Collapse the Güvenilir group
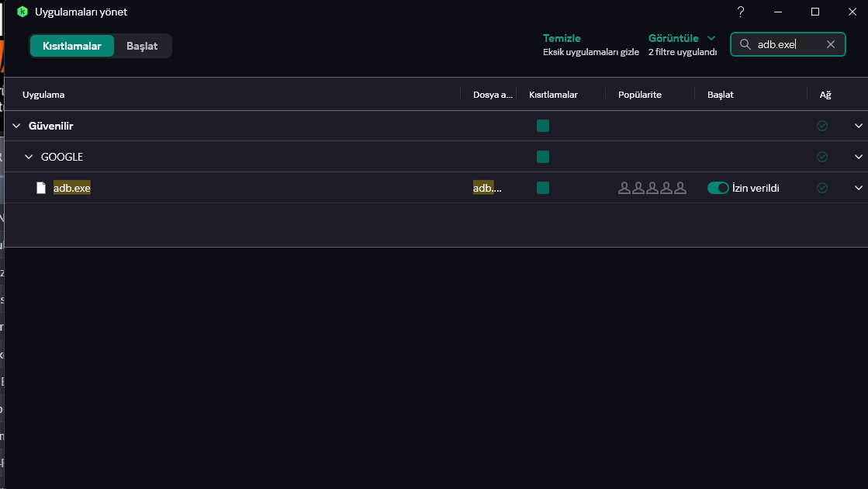The width and height of the screenshot is (868, 489). 16,126
